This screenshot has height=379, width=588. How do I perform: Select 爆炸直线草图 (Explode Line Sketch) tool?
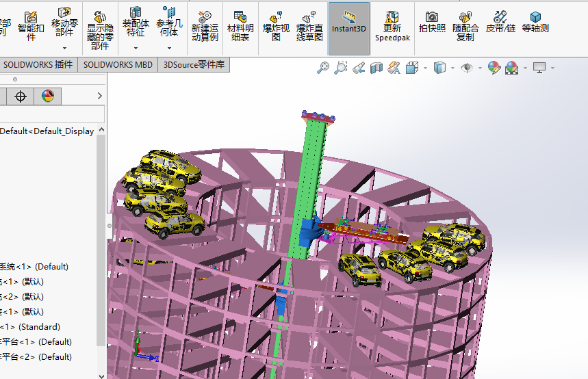[310, 26]
